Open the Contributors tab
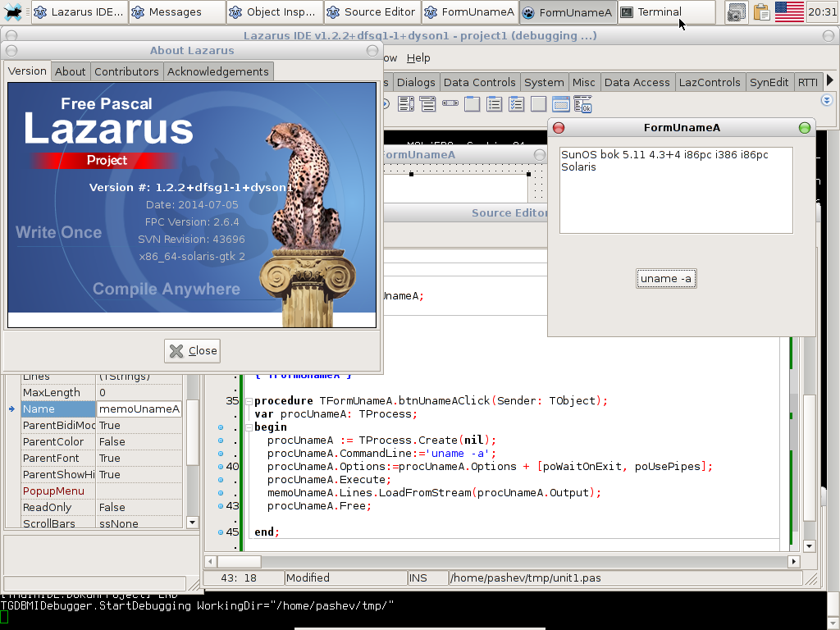Image resolution: width=840 pixels, height=630 pixels. coord(126,71)
